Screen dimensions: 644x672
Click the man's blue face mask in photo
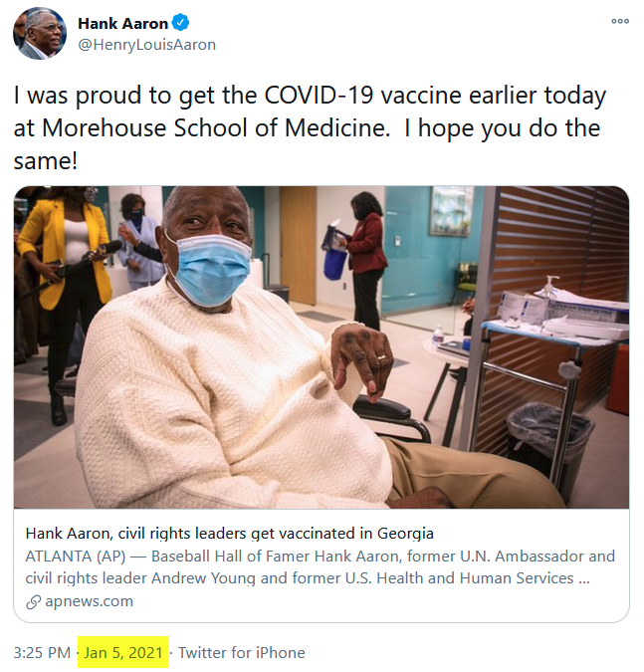click(209, 267)
